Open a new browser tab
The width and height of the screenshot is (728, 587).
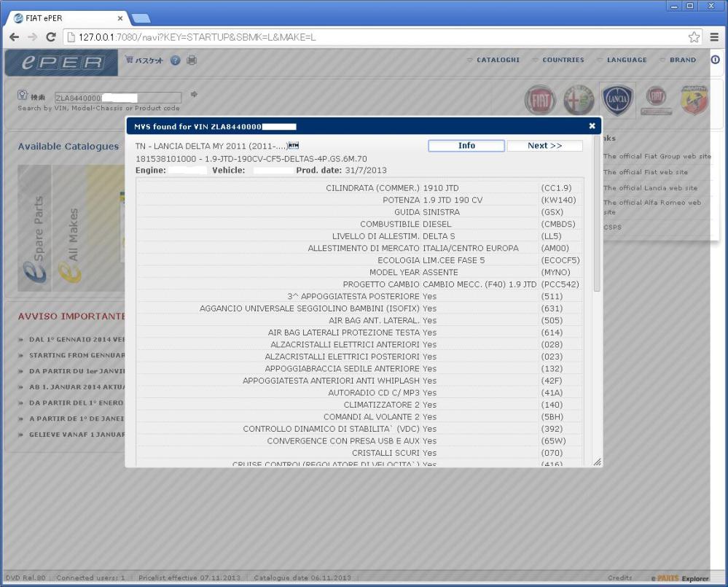(141, 18)
